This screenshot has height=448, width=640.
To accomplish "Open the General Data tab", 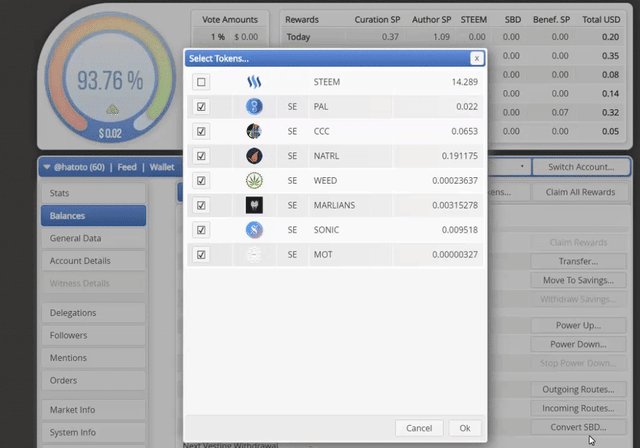I will (93, 238).
